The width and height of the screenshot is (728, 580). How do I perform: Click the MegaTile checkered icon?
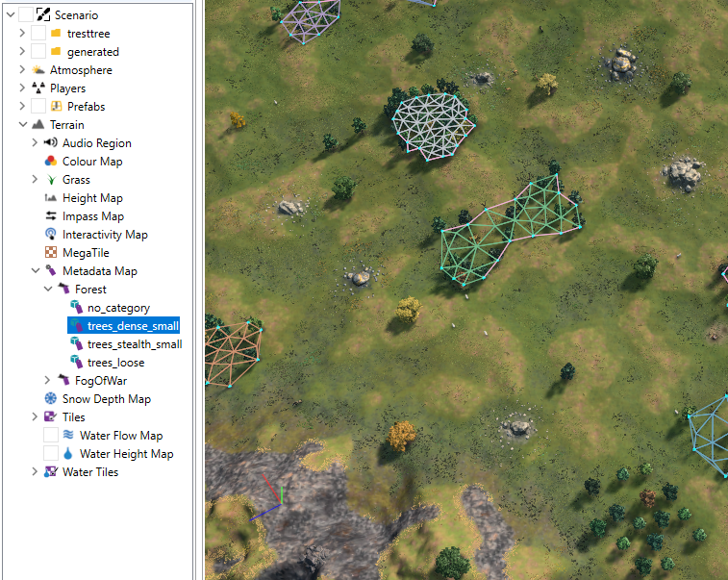click(x=51, y=252)
